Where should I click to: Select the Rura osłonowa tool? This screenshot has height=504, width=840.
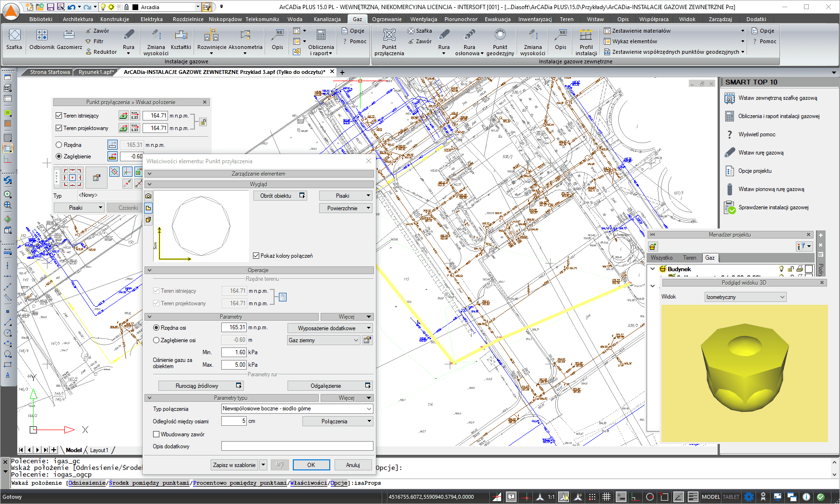click(469, 42)
